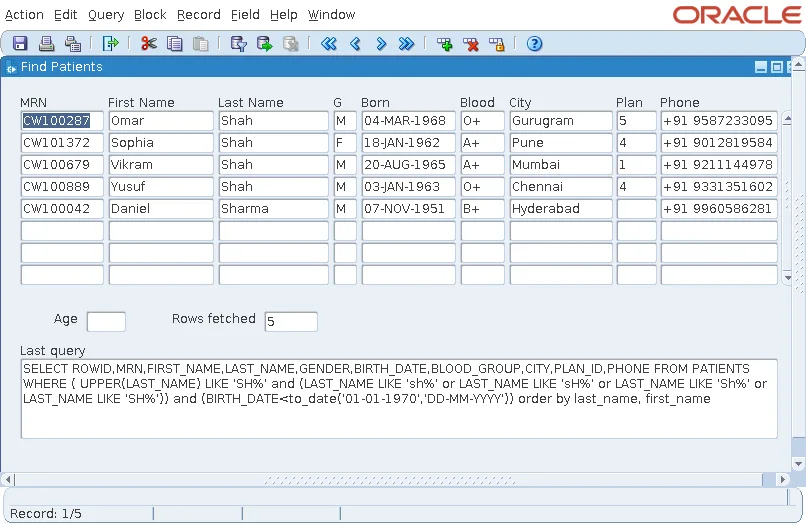Click the First Name field Sophia
The image size is (806, 529).
pyautogui.click(x=161, y=143)
